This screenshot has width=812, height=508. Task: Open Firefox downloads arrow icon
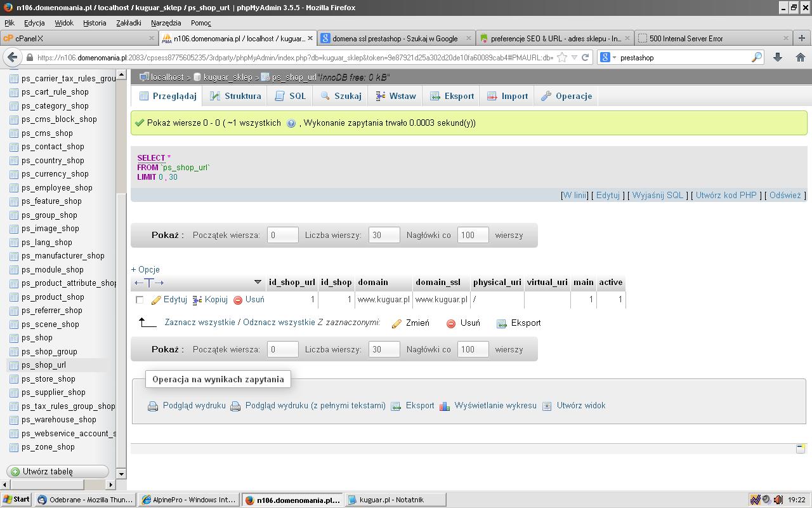tap(778, 57)
